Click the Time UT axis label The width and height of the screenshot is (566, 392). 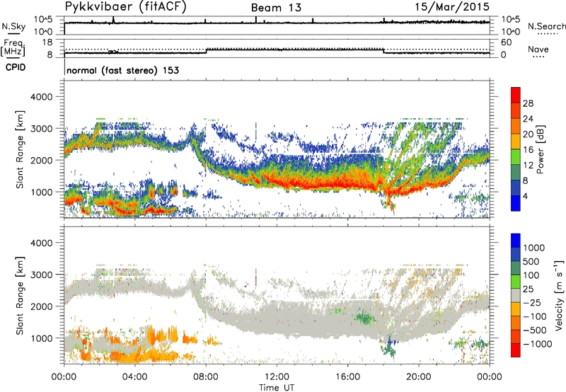coord(277,388)
